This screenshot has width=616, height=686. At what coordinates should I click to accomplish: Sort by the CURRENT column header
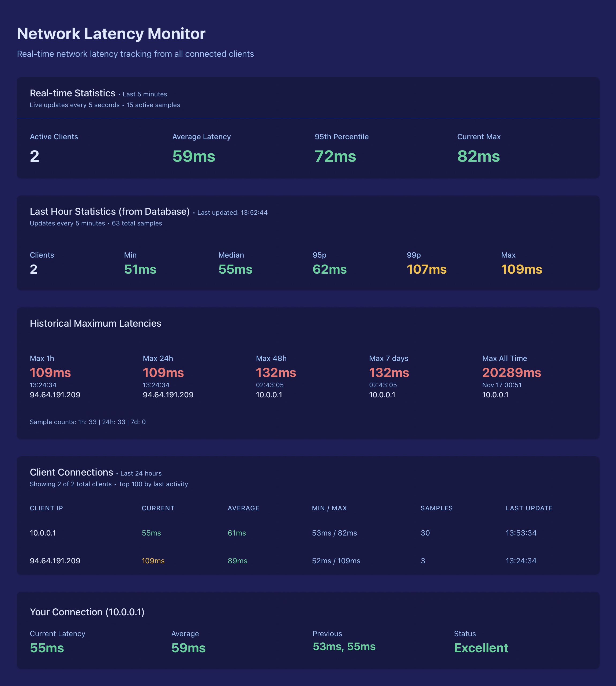pyautogui.click(x=158, y=508)
